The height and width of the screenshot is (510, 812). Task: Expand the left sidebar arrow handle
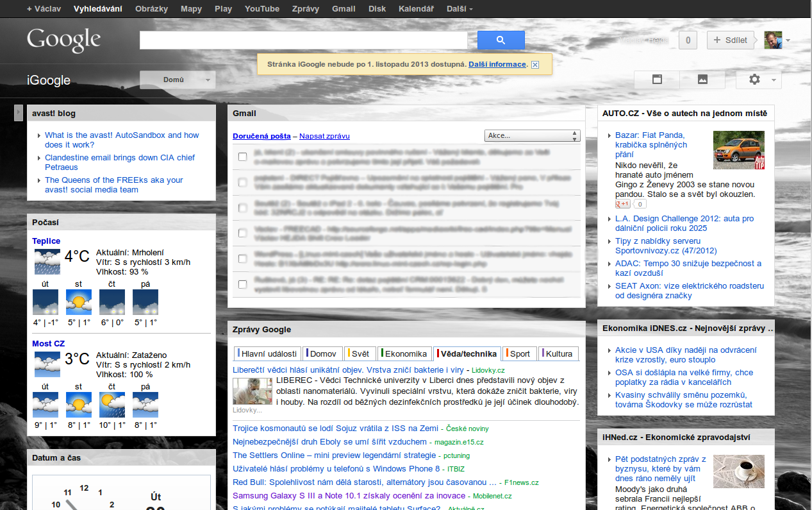coord(19,113)
